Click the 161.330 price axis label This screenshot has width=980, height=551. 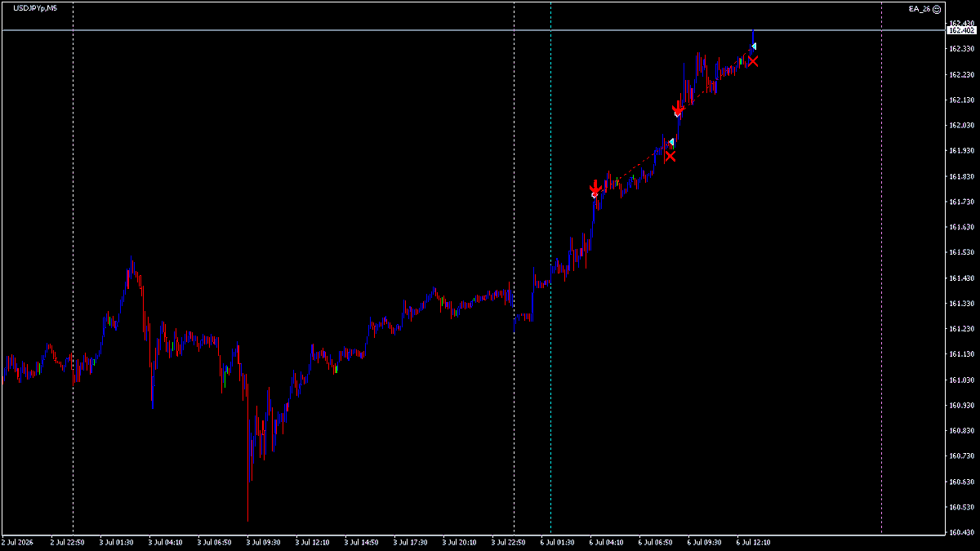click(961, 304)
